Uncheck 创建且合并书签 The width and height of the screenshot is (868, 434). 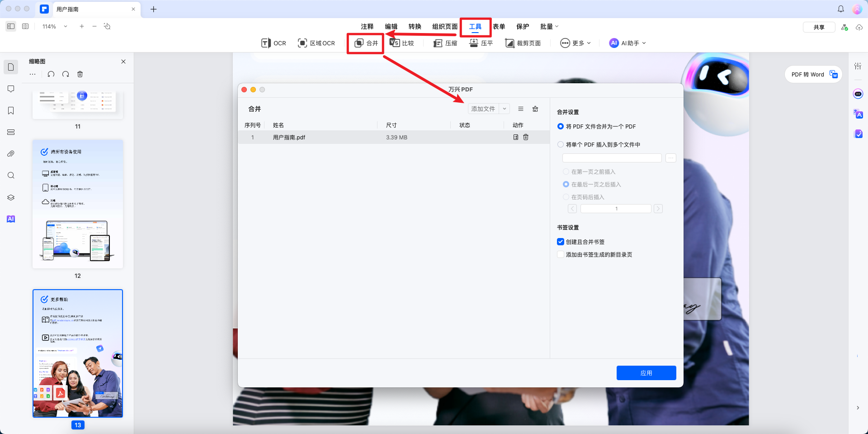(560, 242)
